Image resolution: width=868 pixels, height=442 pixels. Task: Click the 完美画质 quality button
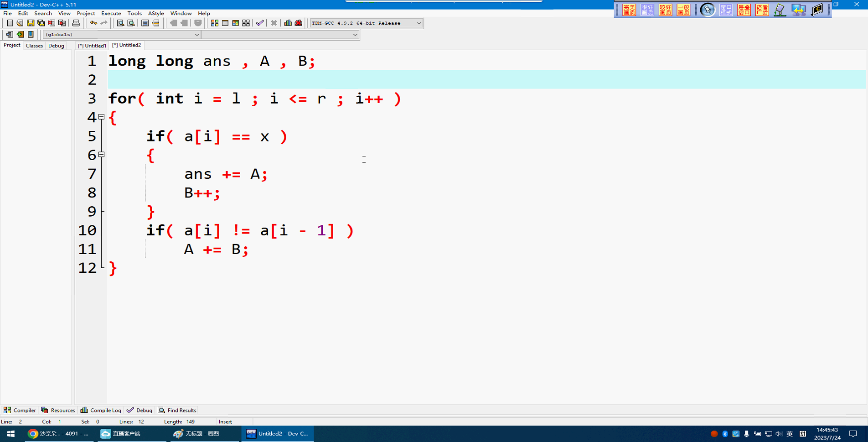(629, 10)
